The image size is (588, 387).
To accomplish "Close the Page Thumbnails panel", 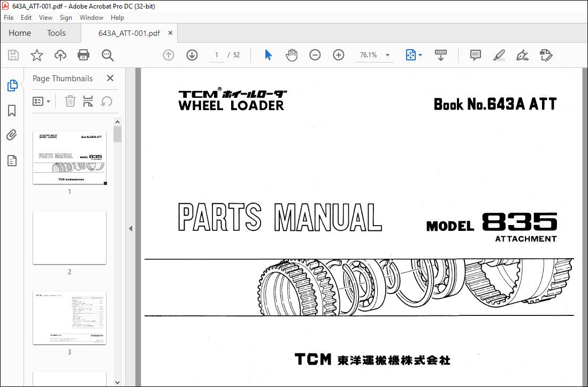I will coord(110,78).
